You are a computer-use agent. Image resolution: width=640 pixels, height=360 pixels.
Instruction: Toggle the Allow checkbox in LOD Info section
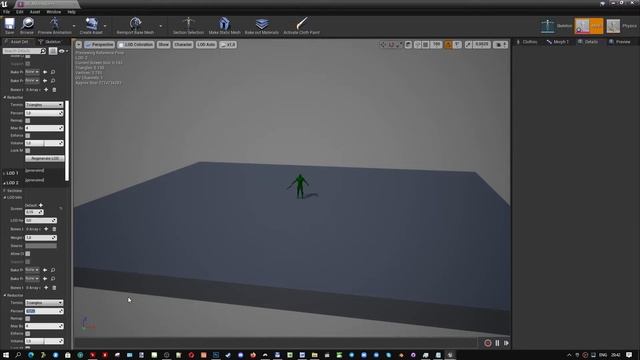click(x=28, y=254)
